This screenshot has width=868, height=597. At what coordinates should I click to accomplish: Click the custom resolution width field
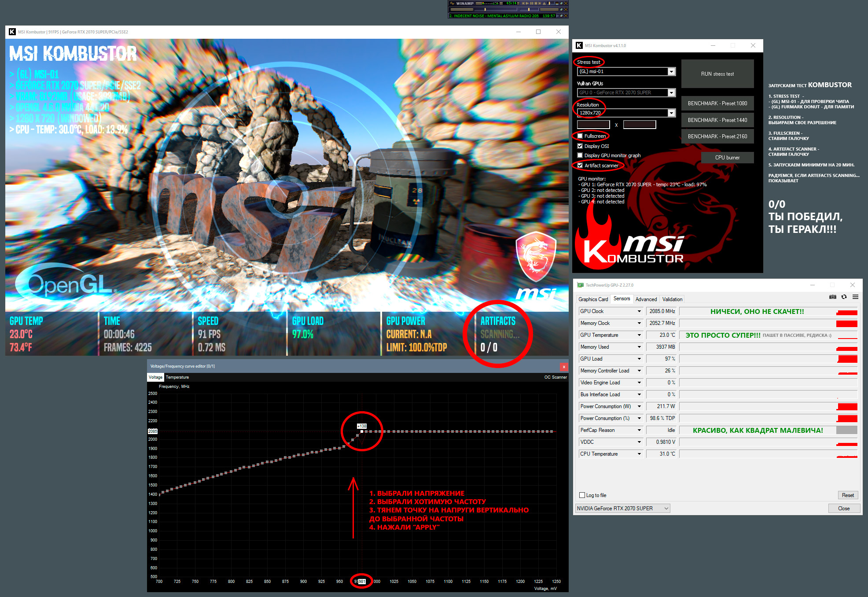click(593, 125)
